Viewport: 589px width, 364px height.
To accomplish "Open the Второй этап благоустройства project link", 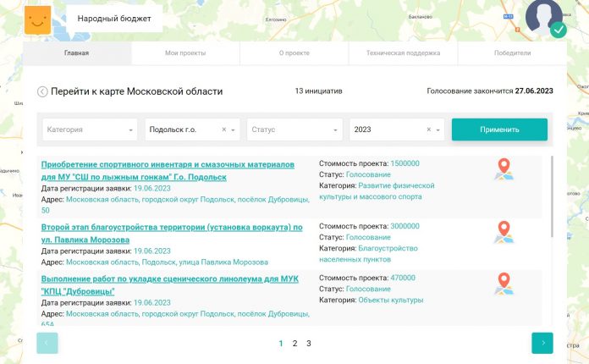I will (x=171, y=228).
